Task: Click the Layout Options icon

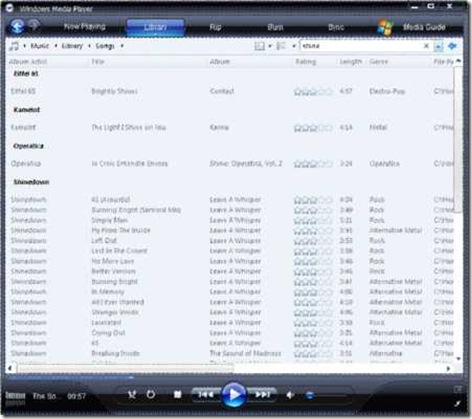Action: pyautogui.click(x=259, y=46)
